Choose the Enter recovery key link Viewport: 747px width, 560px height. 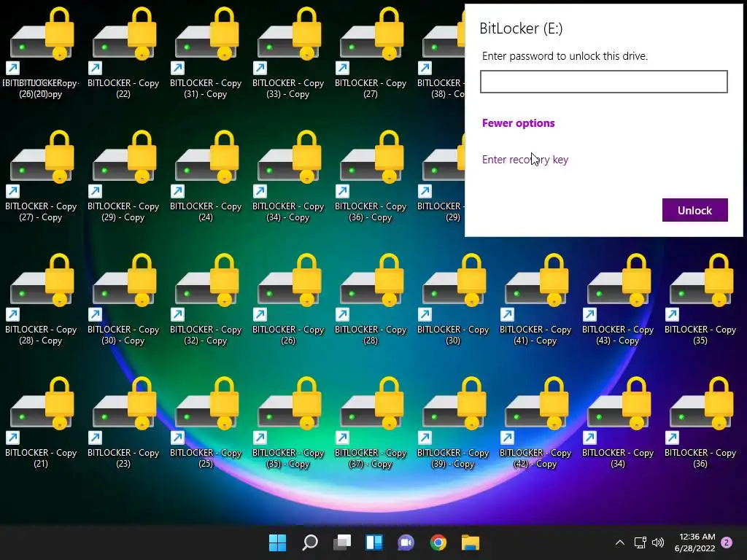(525, 160)
